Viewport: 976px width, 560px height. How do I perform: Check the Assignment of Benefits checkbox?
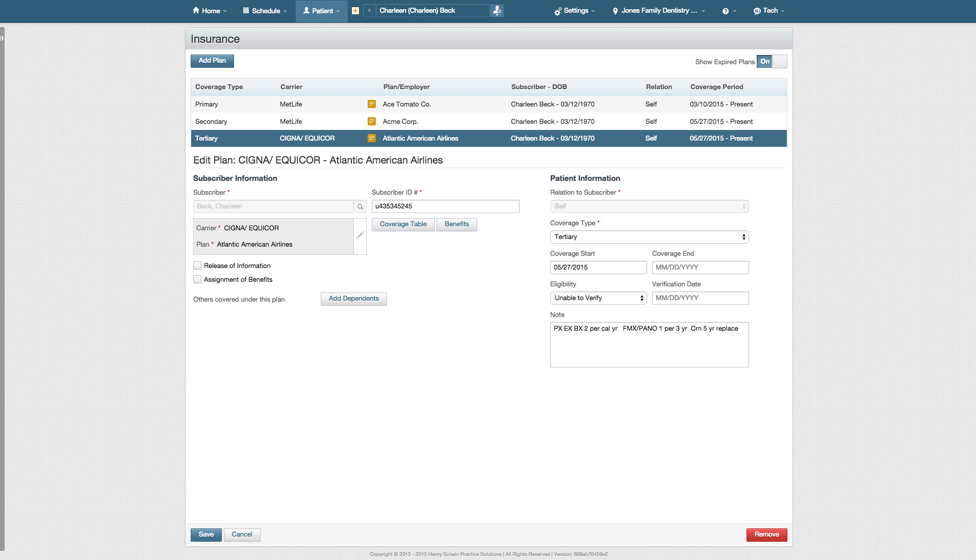tap(197, 279)
